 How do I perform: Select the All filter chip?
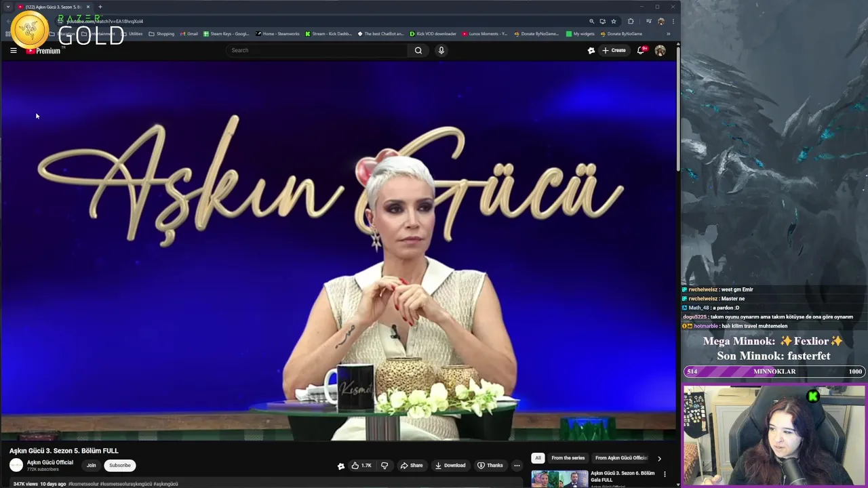538,458
